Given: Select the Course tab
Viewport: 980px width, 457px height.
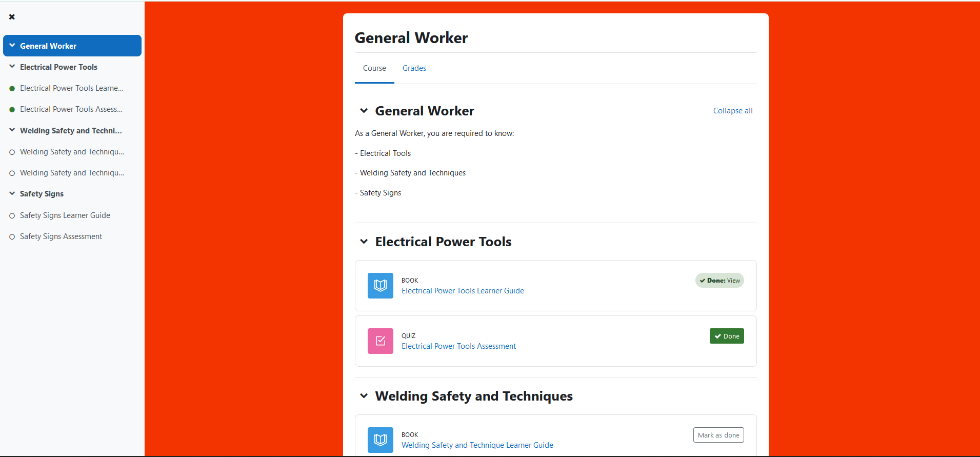Looking at the screenshot, I should [374, 68].
